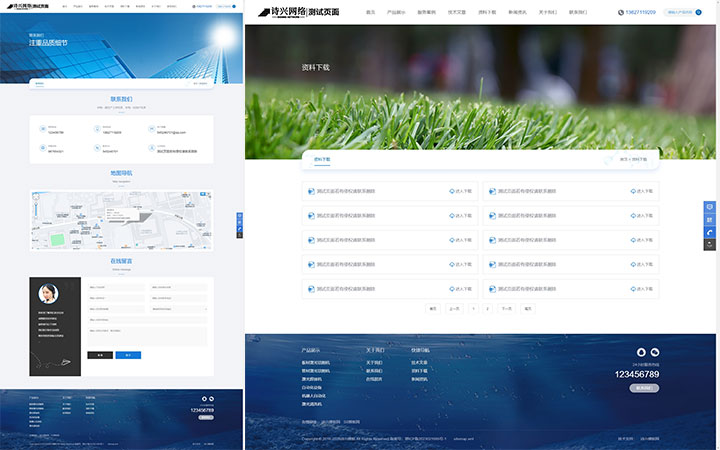This screenshot has width=720, height=450.
Task: Click the 上一页 pagination button
Action: [x=454, y=309]
